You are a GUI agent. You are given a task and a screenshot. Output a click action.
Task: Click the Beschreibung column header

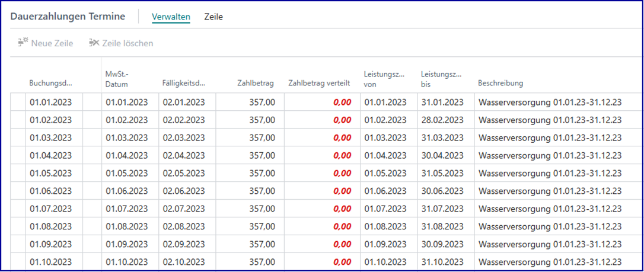pos(500,84)
